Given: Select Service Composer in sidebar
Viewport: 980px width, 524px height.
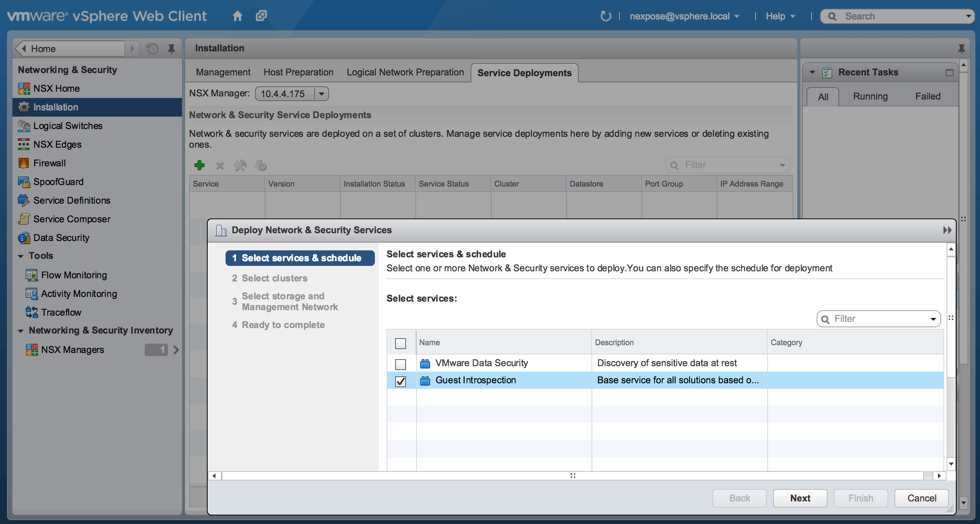Looking at the screenshot, I should [x=72, y=219].
